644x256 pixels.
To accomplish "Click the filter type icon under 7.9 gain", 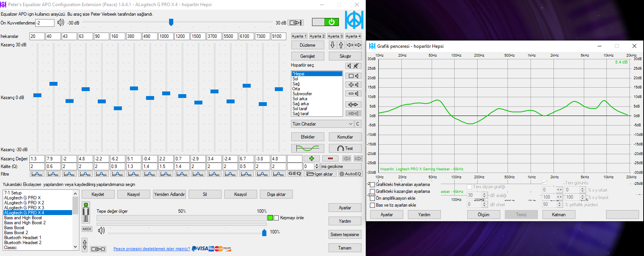I will click(53, 174).
